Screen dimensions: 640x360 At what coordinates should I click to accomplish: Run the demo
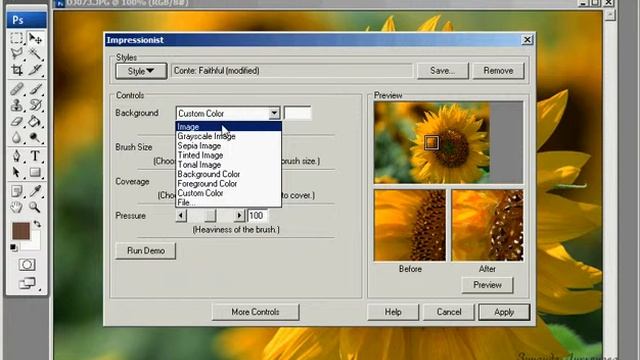(x=146, y=251)
